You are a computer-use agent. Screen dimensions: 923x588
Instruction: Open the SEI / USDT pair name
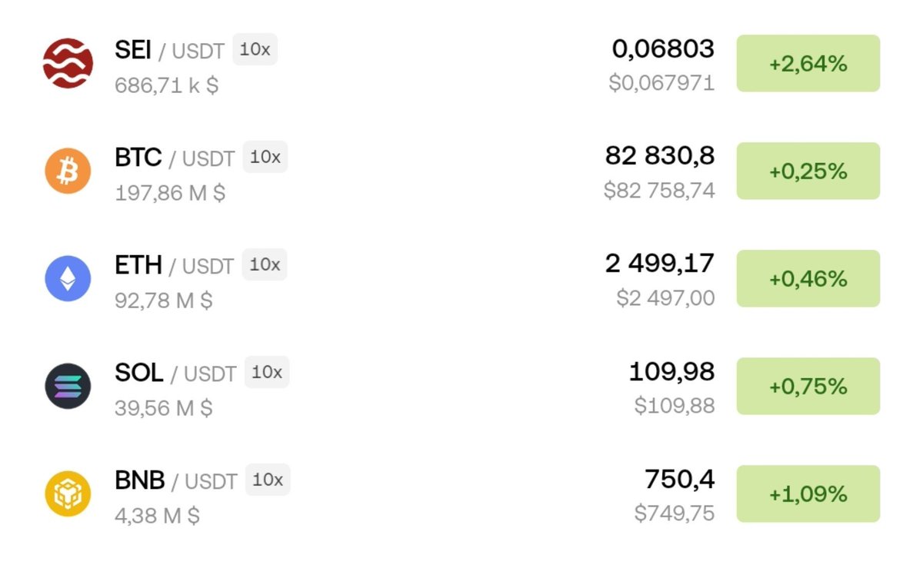point(169,51)
